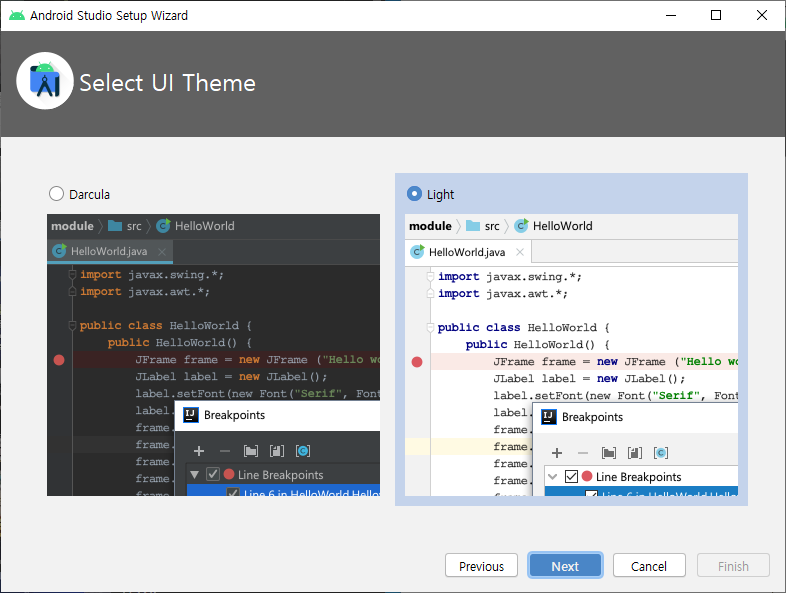Viewport: 786px width, 593px height.
Task: Click Line Breakpoints expand arrow in Darcula preview
Action: click(194, 474)
